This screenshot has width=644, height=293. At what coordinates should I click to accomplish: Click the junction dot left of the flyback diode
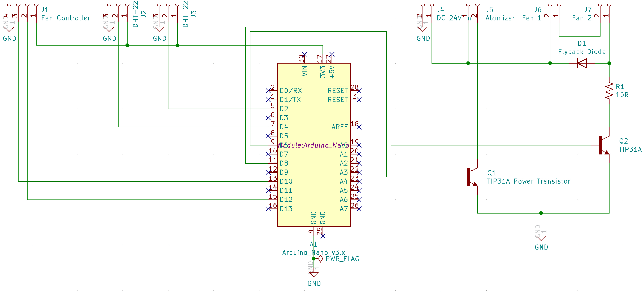point(550,63)
